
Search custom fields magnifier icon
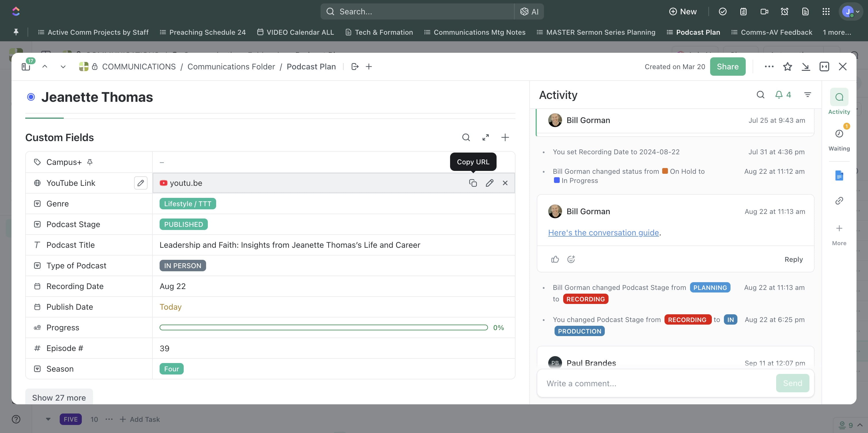pos(466,137)
